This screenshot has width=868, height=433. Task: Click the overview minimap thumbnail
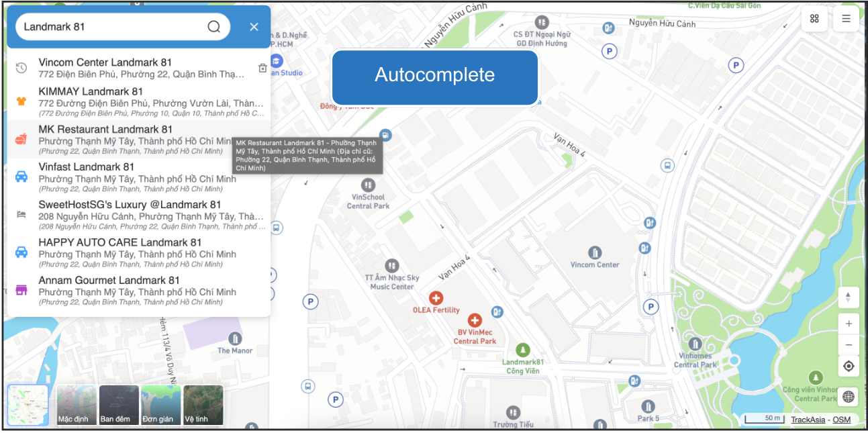click(28, 405)
